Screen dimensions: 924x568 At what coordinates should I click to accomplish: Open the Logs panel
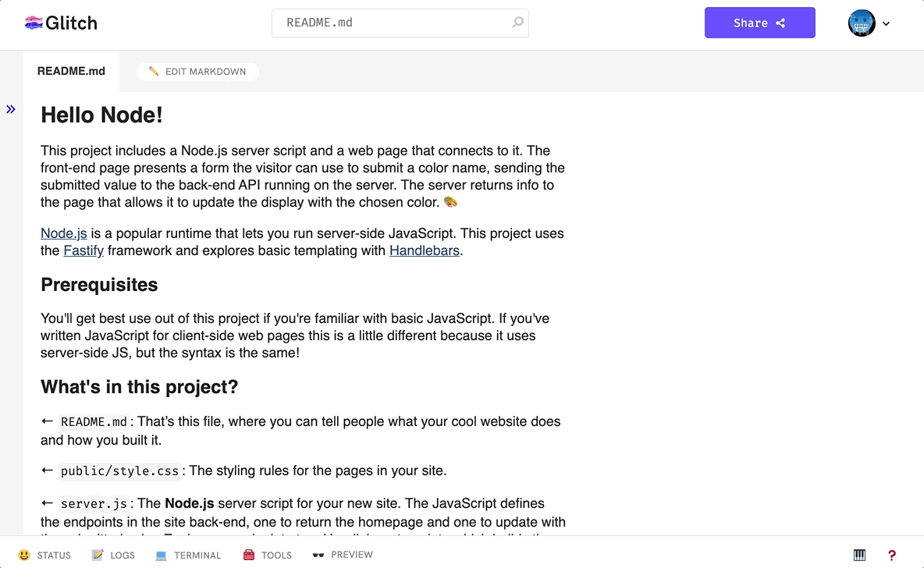[113, 556]
